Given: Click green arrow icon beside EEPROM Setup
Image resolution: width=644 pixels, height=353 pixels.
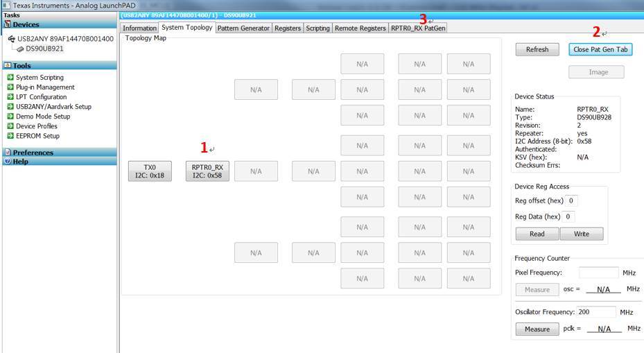Looking at the screenshot, I should (10, 136).
